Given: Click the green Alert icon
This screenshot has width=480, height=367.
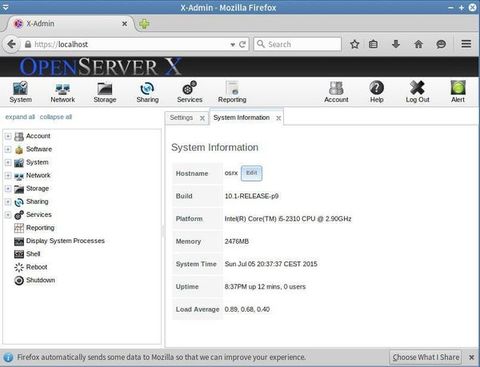Looking at the screenshot, I should [458, 92].
